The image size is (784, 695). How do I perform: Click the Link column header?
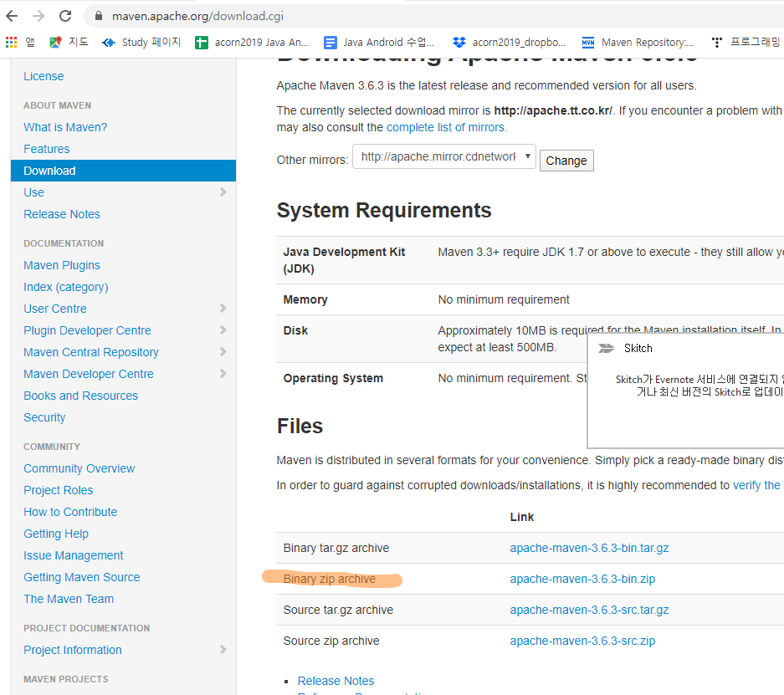pos(521,517)
